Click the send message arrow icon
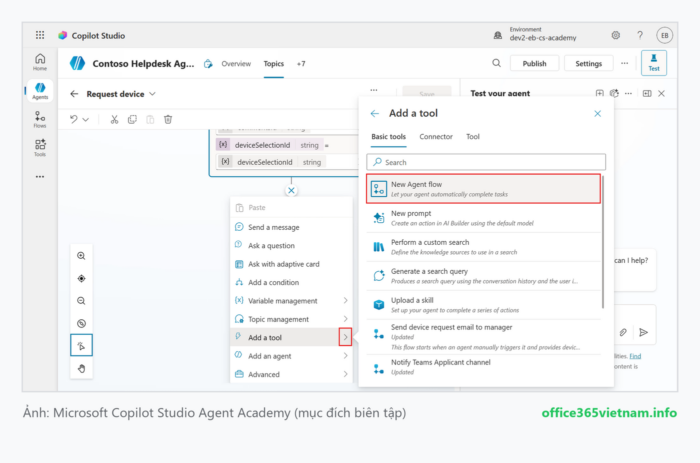Viewport: 700px width, 463px height. point(643,332)
